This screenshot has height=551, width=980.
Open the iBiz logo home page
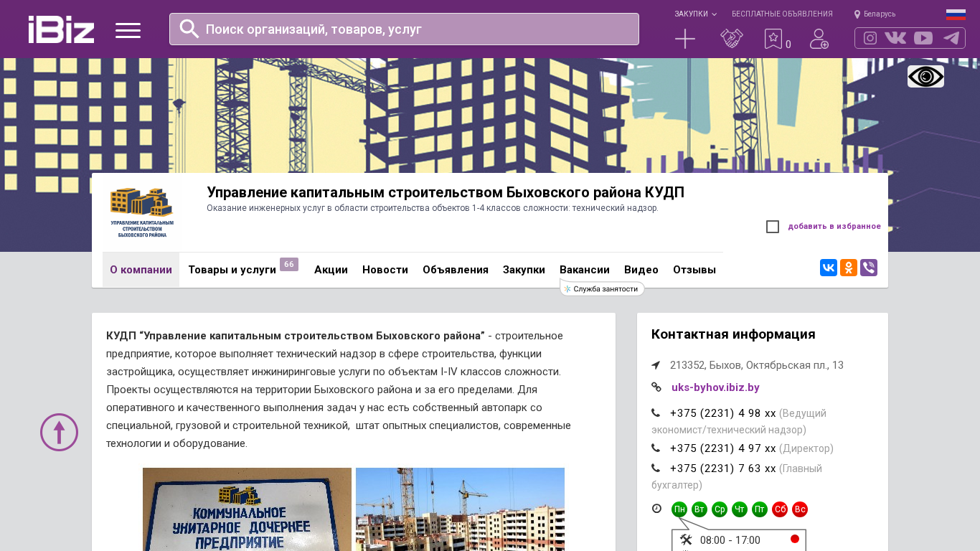(x=61, y=29)
